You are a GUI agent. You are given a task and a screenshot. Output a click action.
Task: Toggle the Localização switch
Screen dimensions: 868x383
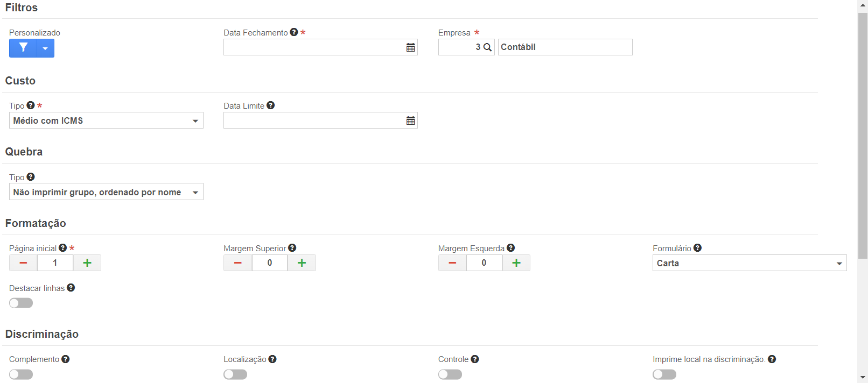235,374
